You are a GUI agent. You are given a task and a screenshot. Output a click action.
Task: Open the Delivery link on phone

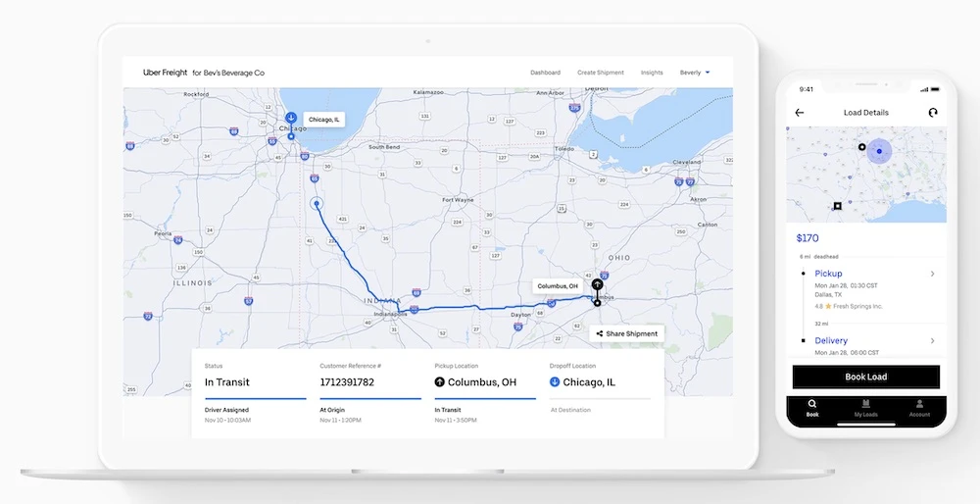[831, 341]
